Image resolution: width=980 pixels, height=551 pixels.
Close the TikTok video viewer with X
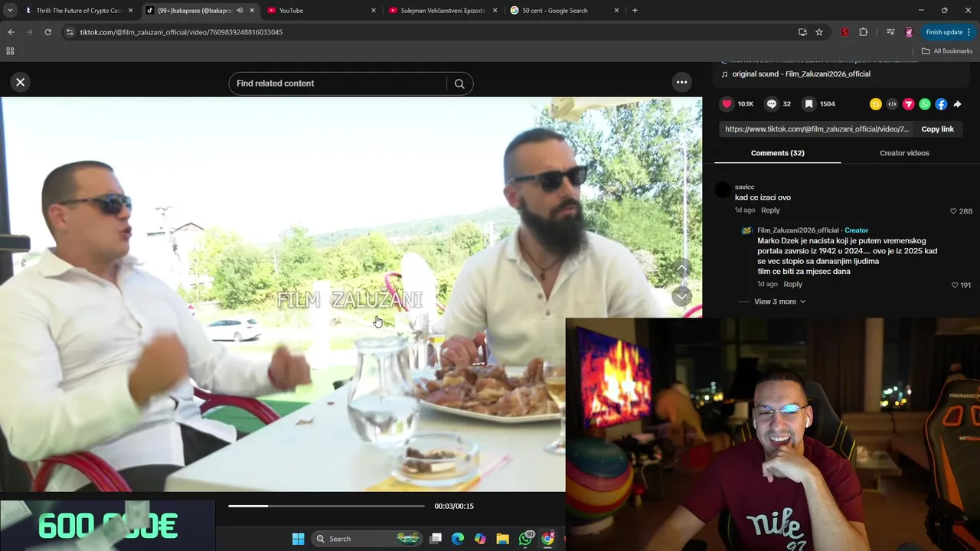point(21,82)
